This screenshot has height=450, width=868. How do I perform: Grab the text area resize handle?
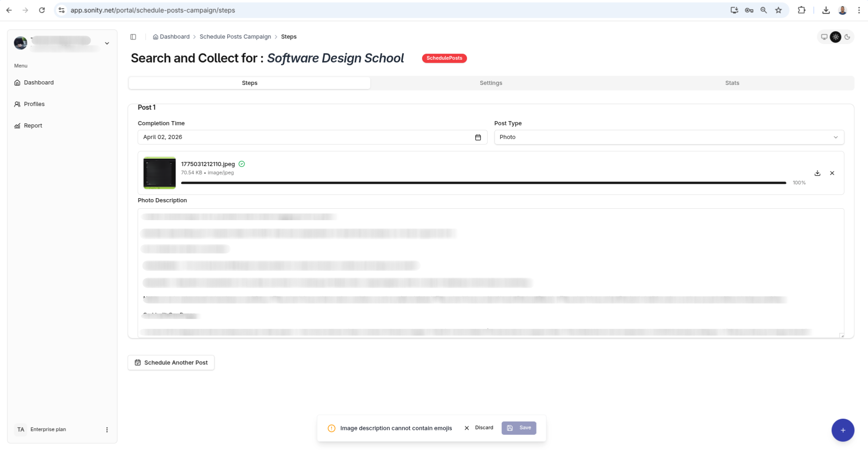click(x=842, y=336)
